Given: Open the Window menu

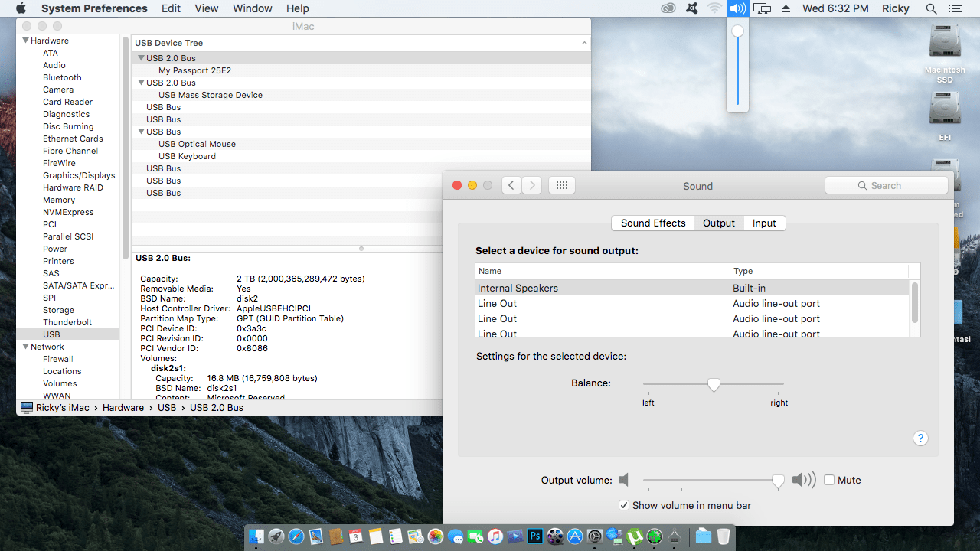Looking at the screenshot, I should click(252, 8).
